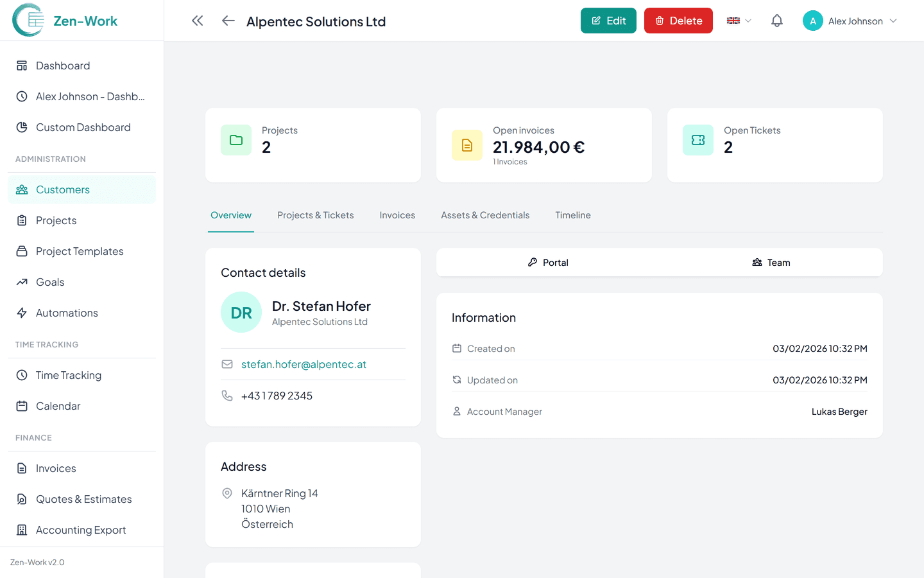
Task: Open notifications bell icon
Action: pyautogui.click(x=776, y=21)
